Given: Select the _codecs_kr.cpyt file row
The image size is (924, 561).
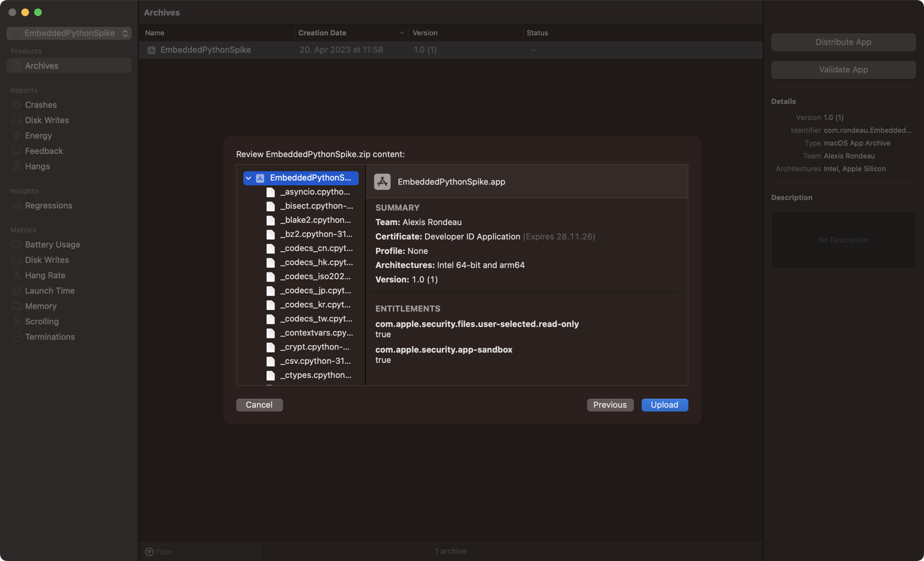Looking at the screenshot, I should point(301,305).
